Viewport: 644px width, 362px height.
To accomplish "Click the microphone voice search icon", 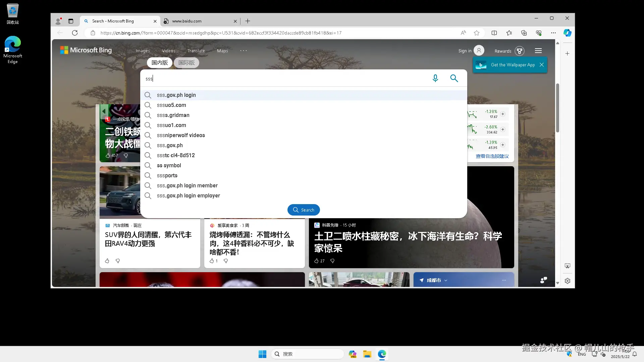I will click(x=435, y=78).
